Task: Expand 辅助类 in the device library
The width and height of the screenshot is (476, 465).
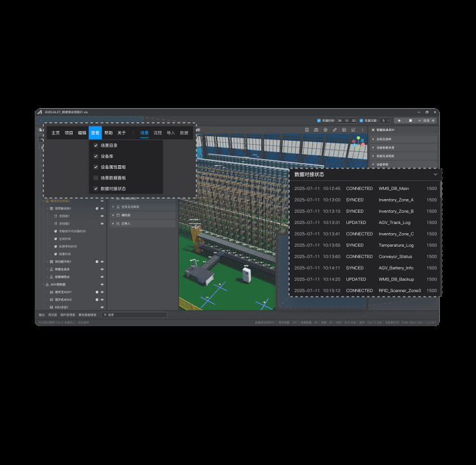Action: tap(142, 215)
